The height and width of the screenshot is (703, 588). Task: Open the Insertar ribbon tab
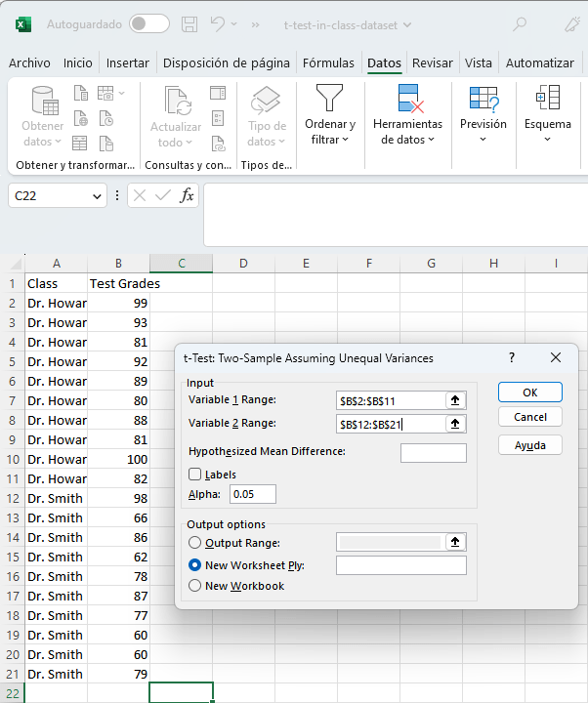[127, 62]
